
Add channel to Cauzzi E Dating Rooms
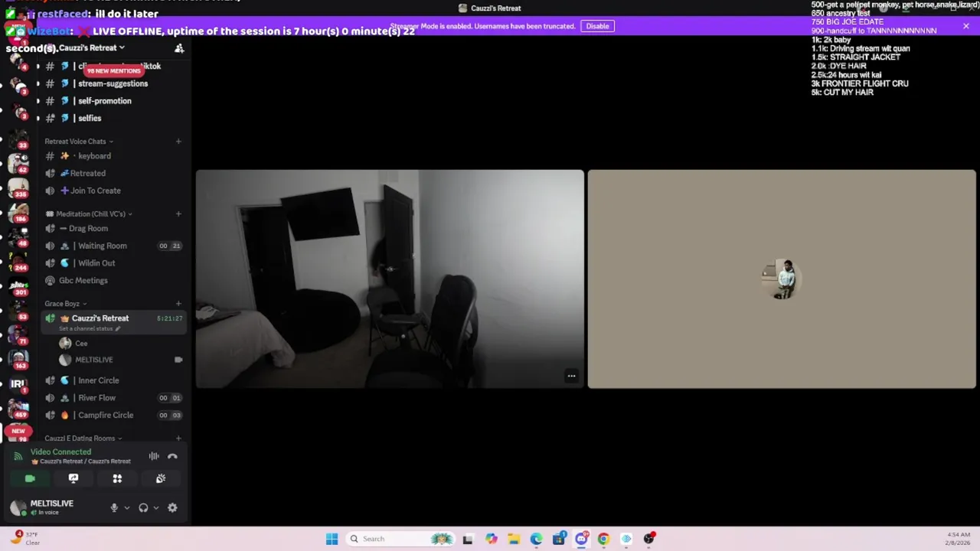[178, 439]
